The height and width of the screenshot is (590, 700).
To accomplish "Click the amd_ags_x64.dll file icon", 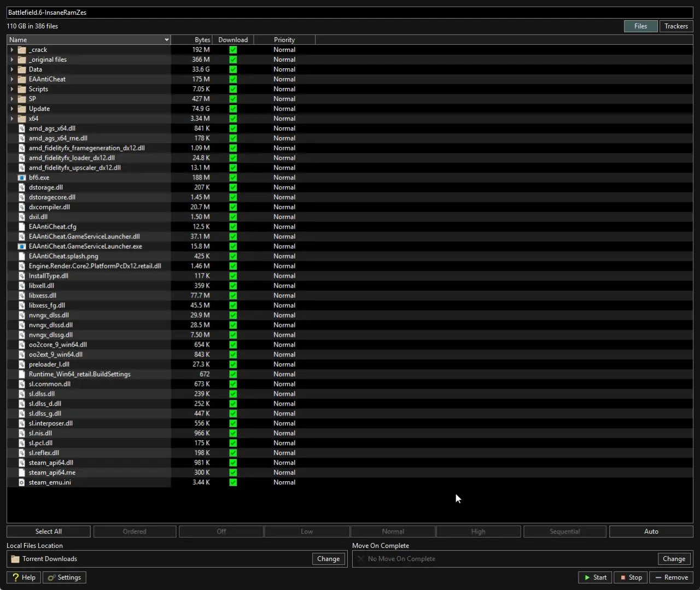I will [x=22, y=128].
